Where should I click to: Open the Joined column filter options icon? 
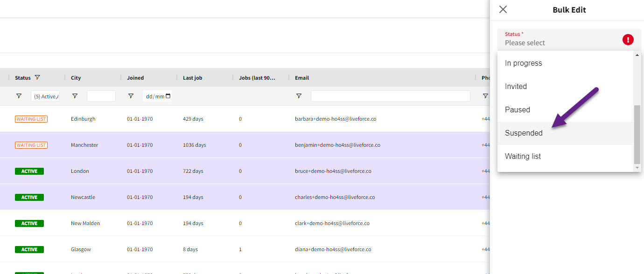tap(131, 96)
